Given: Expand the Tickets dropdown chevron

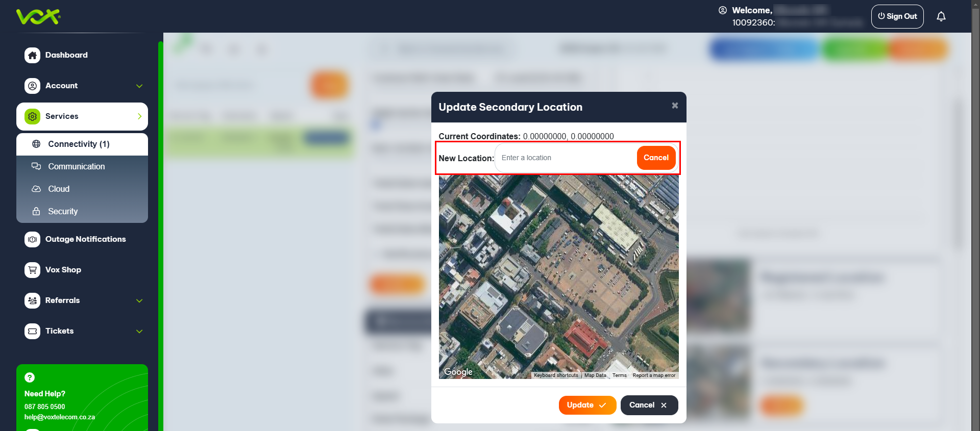Looking at the screenshot, I should click(x=139, y=332).
